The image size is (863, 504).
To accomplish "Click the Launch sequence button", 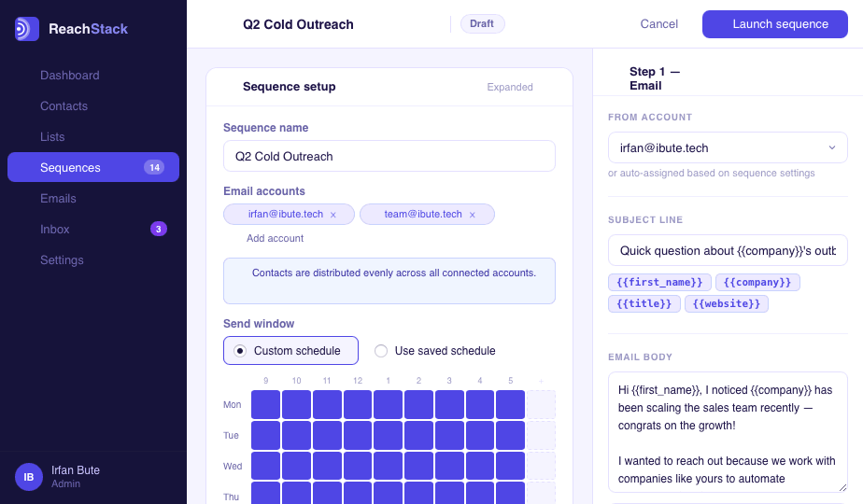I will pyautogui.click(x=775, y=24).
